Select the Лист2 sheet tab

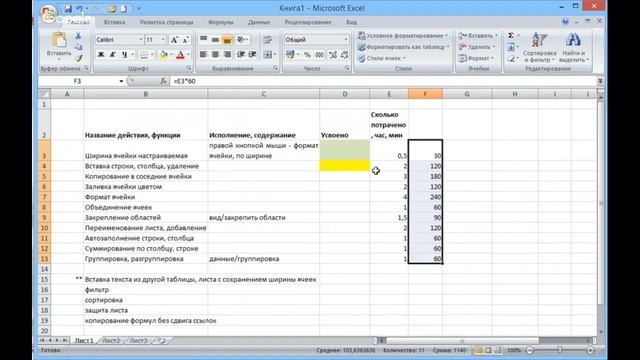(111, 340)
